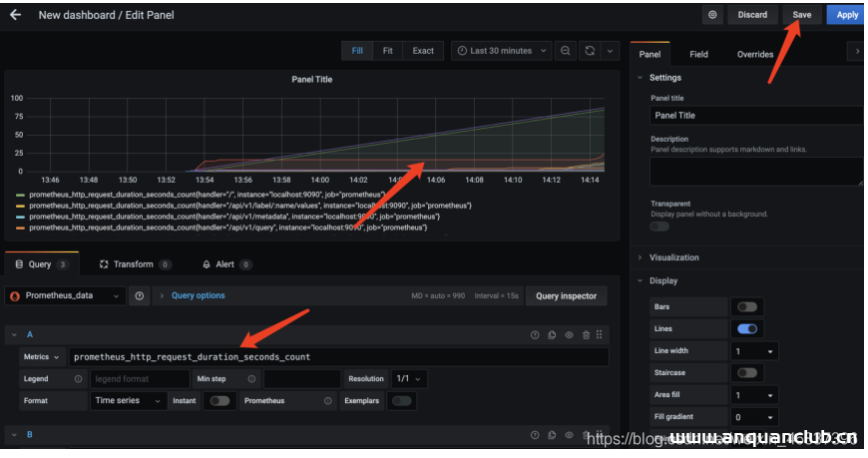Screen dimensions: 868x458
Task: Refresh the dashboard with the refresh icon
Action: click(x=591, y=51)
